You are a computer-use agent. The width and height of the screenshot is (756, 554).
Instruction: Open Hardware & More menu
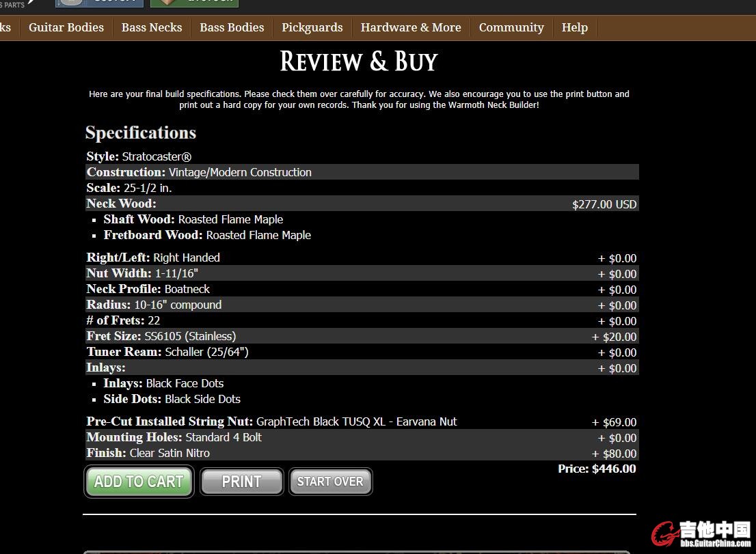pos(411,27)
